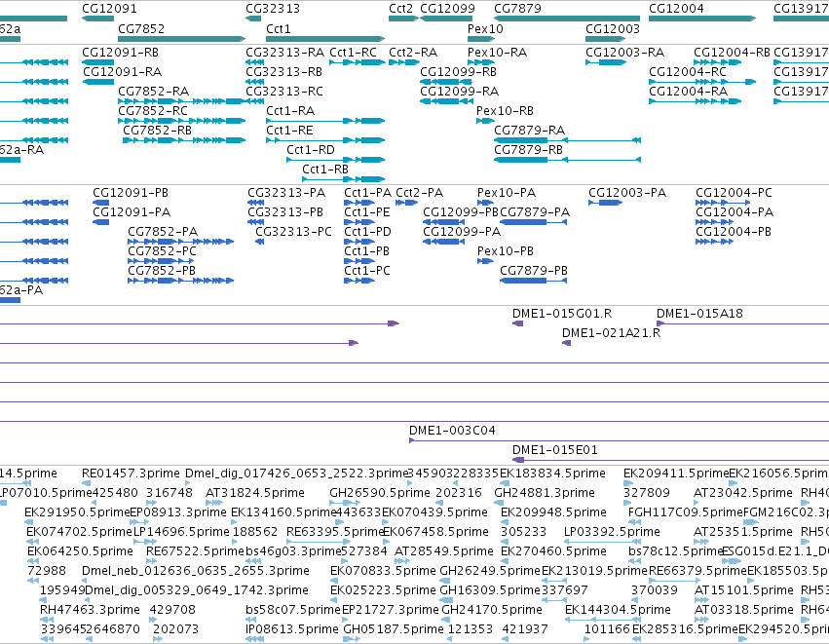Click protein CG7852-PA

point(163,232)
